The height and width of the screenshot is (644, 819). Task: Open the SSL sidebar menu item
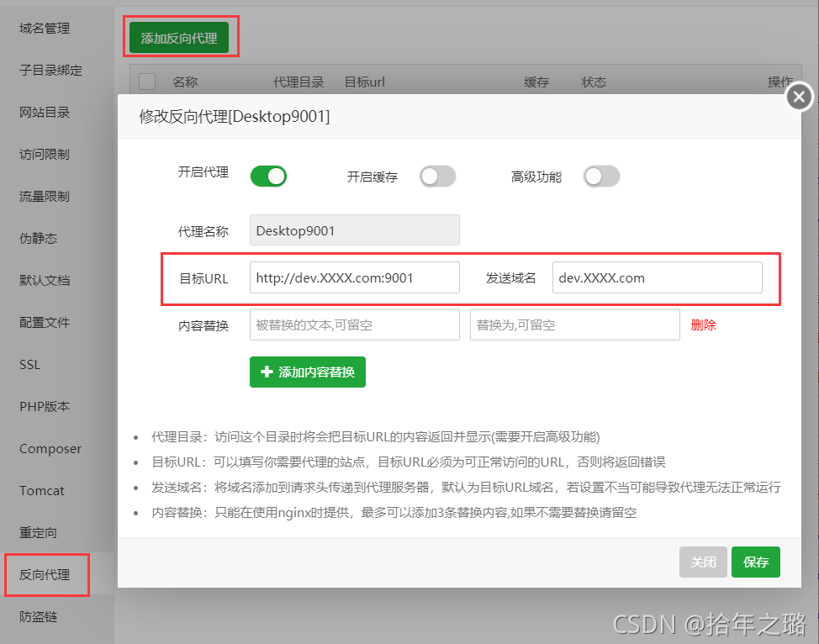click(x=29, y=365)
